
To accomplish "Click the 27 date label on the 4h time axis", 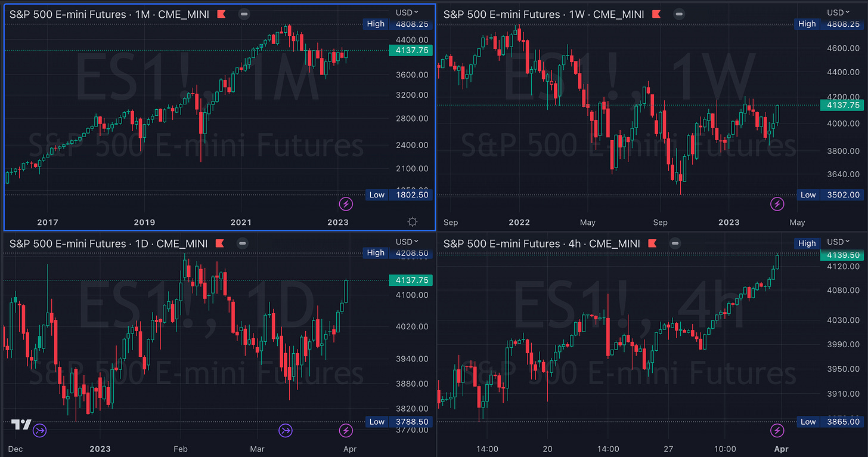I will [668, 449].
